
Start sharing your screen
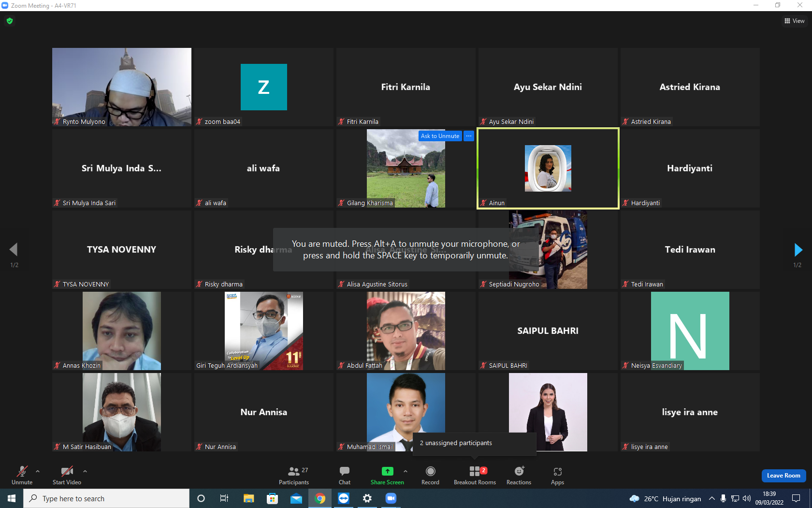387,476
